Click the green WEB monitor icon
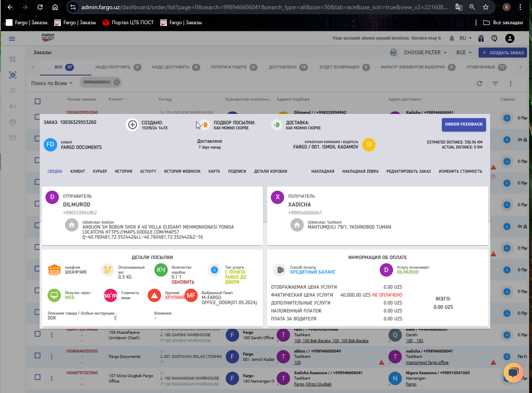The height and width of the screenshot is (393, 532). 55,295
